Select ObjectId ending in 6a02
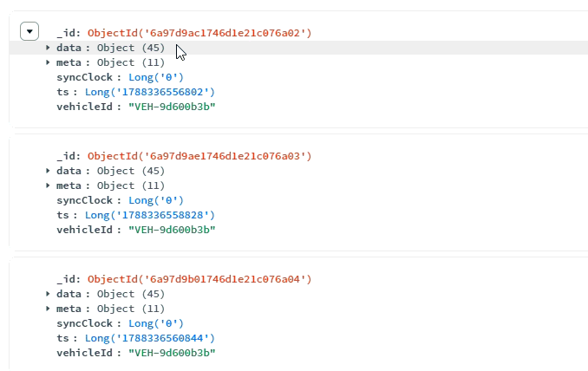The image size is (588, 371). (199, 33)
